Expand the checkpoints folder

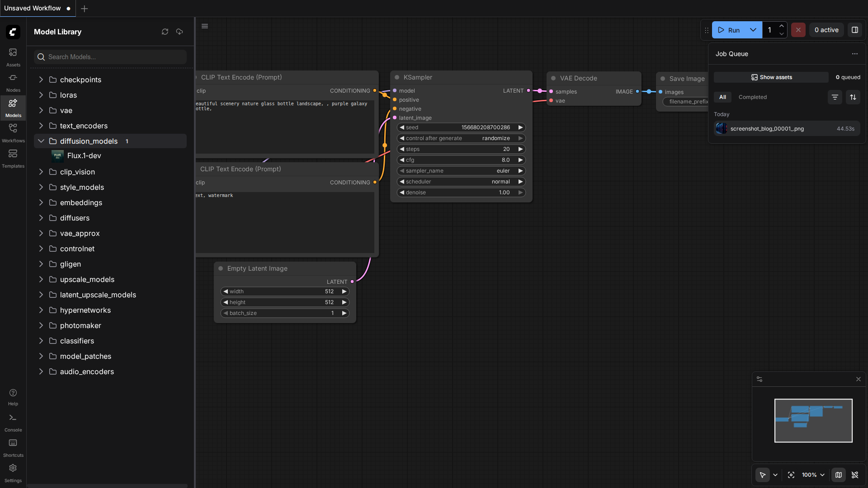(41, 80)
